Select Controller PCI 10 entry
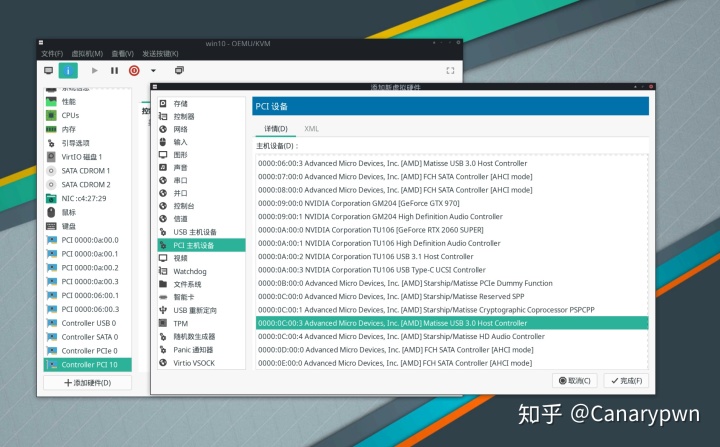The height and width of the screenshot is (447, 720). pyautogui.click(x=87, y=365)
